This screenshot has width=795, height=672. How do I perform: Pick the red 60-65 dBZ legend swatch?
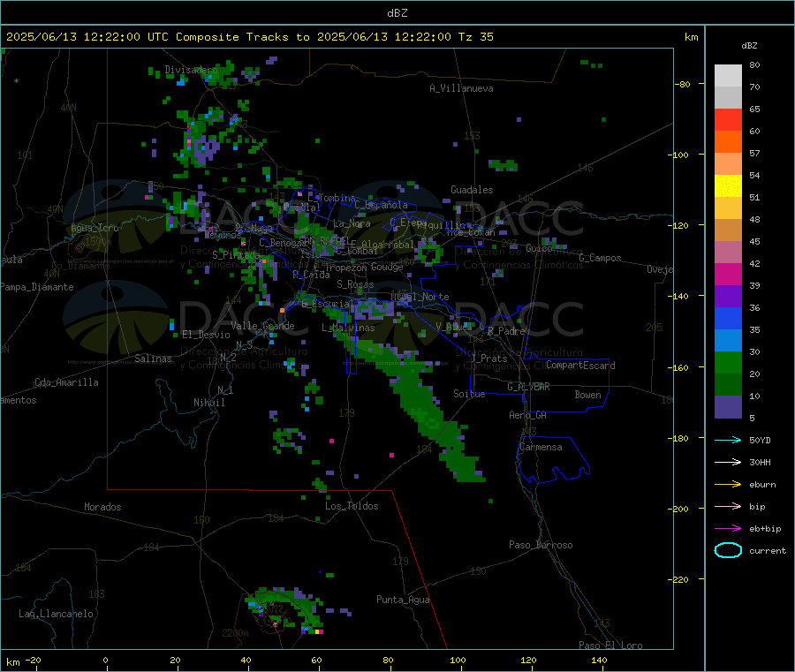tap(728, 119)
